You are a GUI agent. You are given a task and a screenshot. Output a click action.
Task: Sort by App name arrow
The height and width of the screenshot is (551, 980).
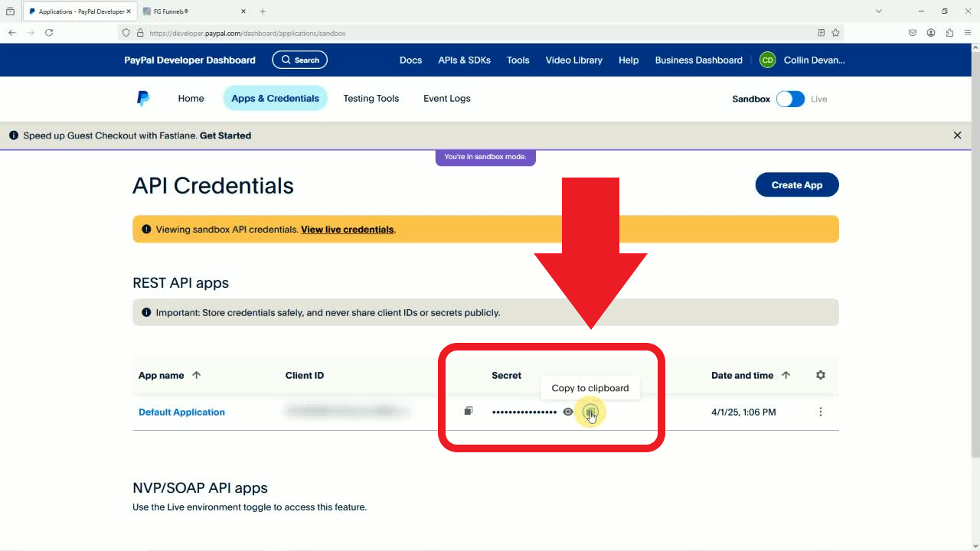[x=197, y=375]
